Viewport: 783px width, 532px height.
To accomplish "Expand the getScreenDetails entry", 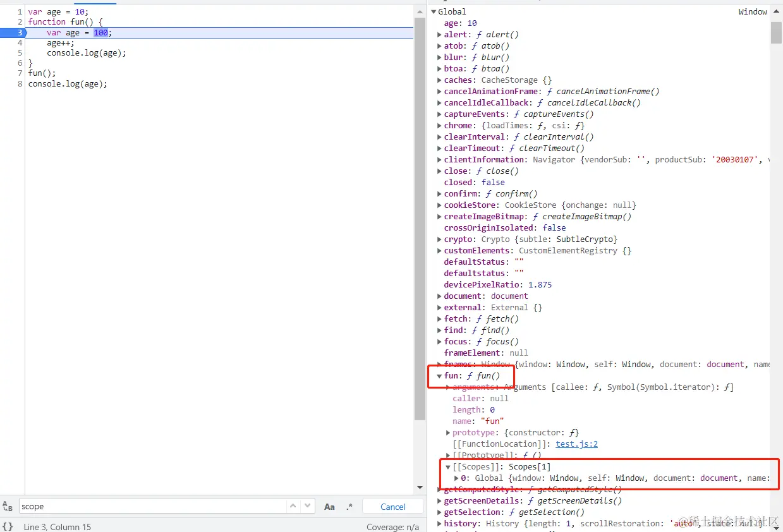I will pyautogui.click(x=440, y=501).
